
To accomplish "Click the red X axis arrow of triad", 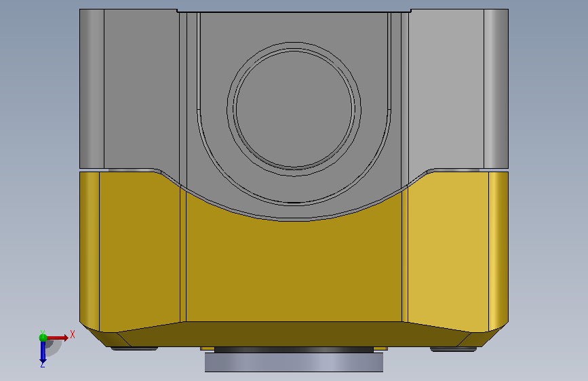I will coord(57,338).
